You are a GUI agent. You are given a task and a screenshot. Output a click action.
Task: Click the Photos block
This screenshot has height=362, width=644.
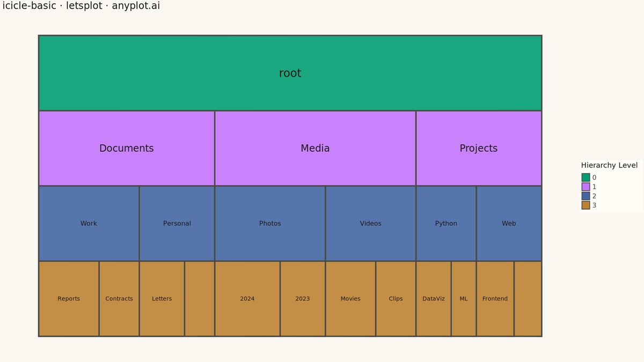click(x=270, y=223)
